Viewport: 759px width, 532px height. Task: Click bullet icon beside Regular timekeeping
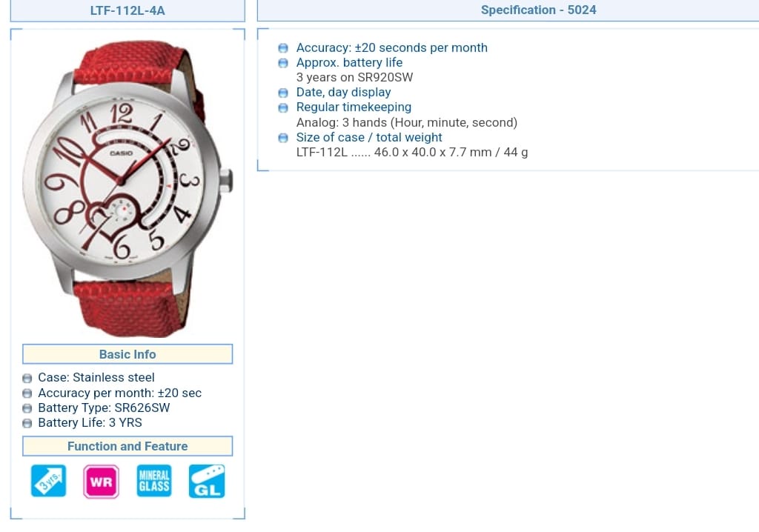283,107
